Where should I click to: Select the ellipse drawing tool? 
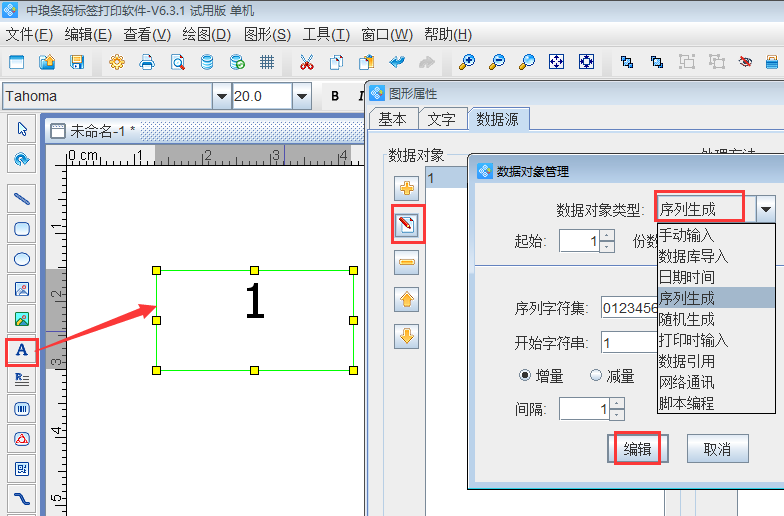coord(21,259)
